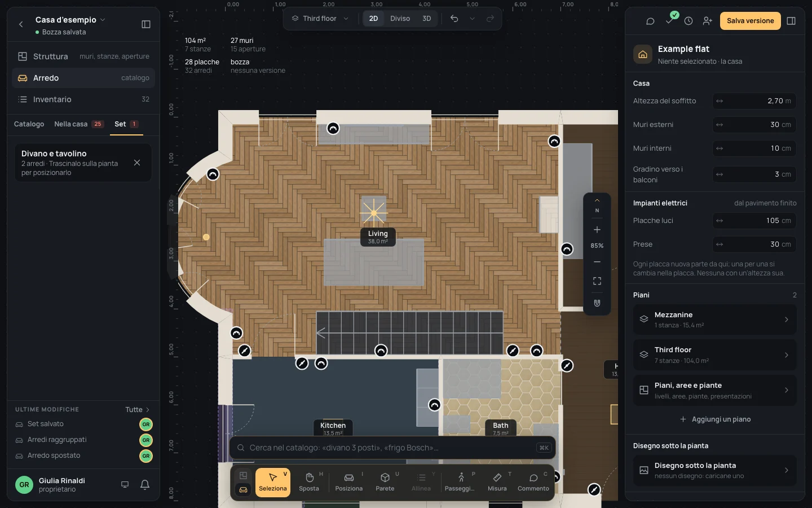The image size is (812, 508).
Task: Click the add collaborator person icon
Action: pos(708,21)
